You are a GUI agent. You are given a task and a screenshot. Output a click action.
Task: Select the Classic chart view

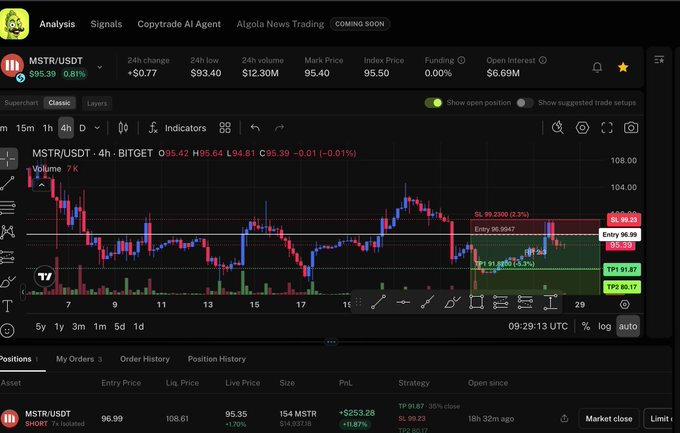coord(59,103)
